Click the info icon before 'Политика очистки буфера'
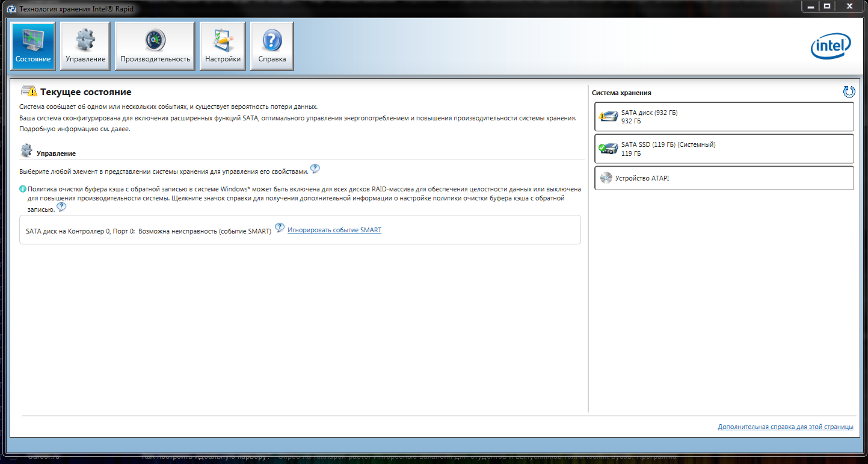The image size is (868, 464). (x=23, y=189)
